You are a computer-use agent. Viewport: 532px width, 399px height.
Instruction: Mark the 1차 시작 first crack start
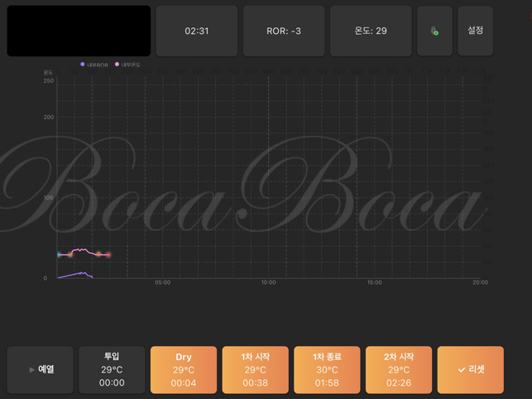(x=255, y=369)
